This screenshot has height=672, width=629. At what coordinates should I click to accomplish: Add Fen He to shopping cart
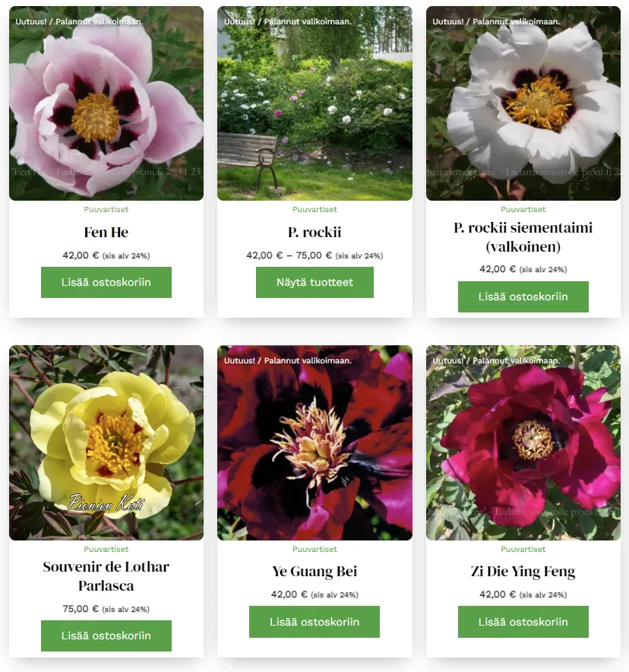click(106, 282)
